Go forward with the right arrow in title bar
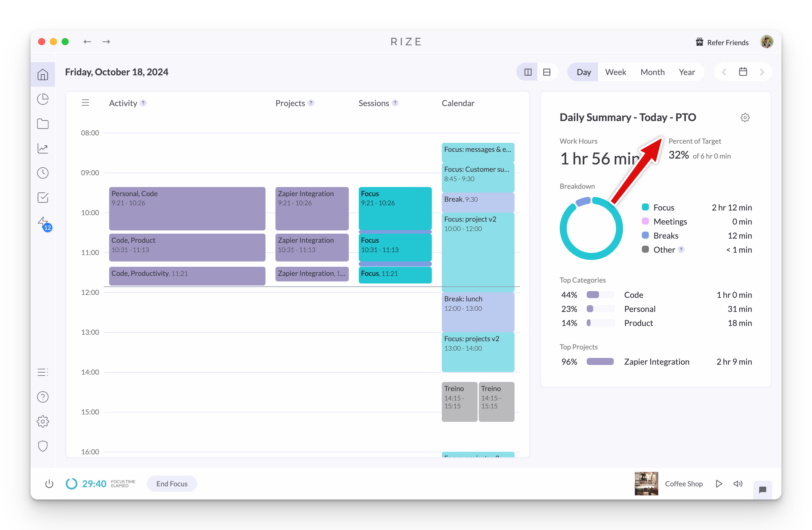Image resolution: width=812 pixels, height=530 pixels. point(106,42)
